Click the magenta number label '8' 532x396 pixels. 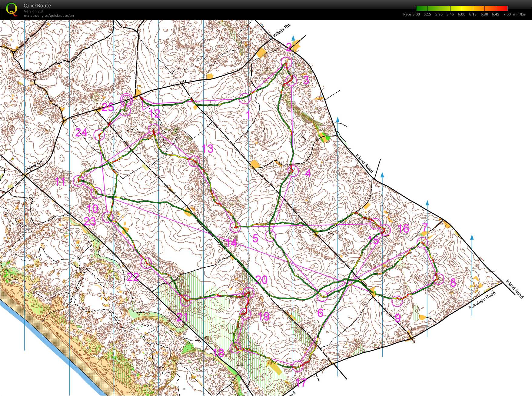[453, 283]
